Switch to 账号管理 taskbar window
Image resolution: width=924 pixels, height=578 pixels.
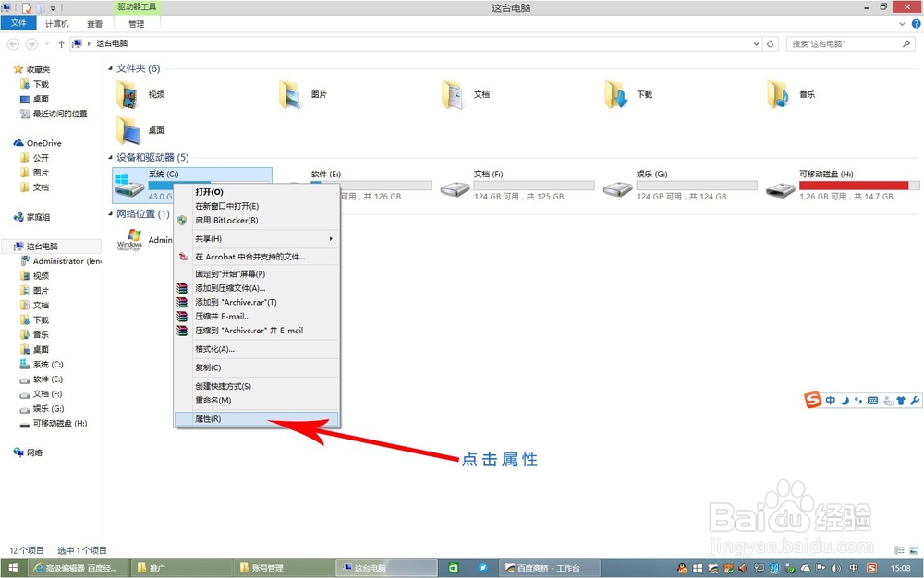click(284, 568)
